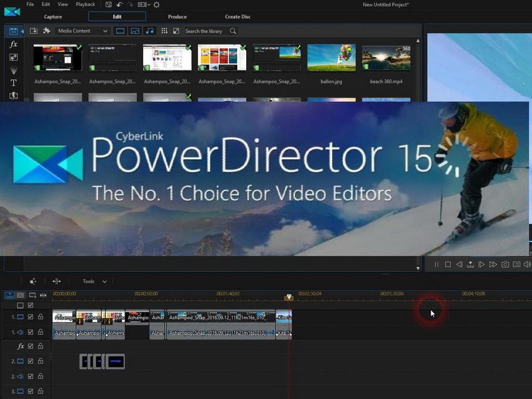
Task: Open the aspect ratio dropdown
Action: [x=144, y=4]
